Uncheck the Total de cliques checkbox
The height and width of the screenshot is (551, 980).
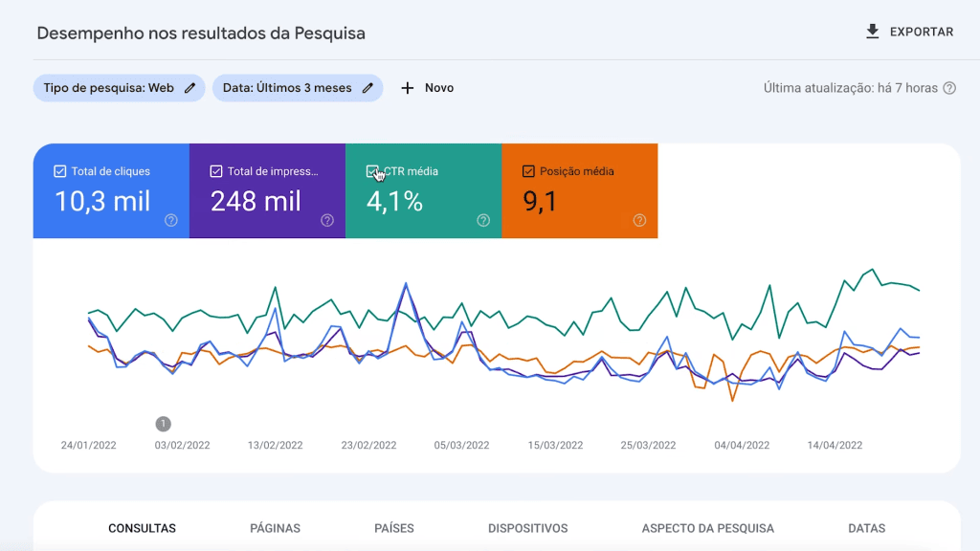click(x=57, y=170)
